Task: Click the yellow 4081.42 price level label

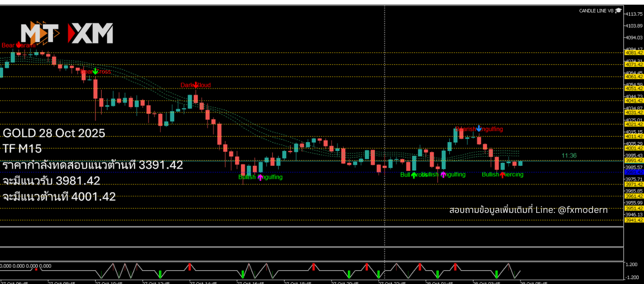Action: pyautogui.click(x=634, y=53)
